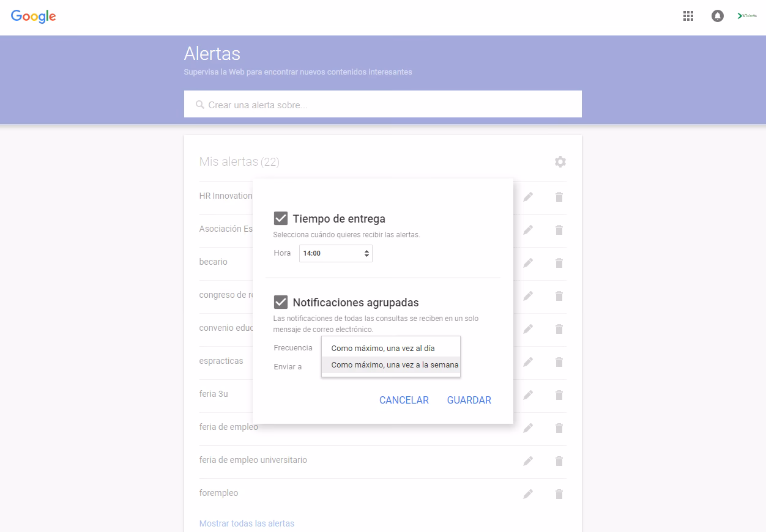This screenshot has height=532, width=766.
Task: Click the up arrow on the Hora stepper
Action: (367, 250)
